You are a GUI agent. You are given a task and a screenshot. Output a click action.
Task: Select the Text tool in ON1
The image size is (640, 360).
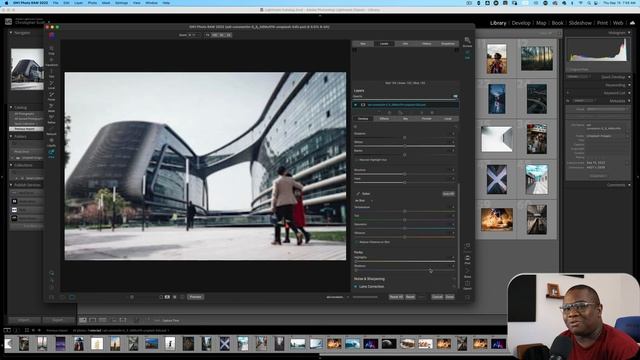point(51,73)
